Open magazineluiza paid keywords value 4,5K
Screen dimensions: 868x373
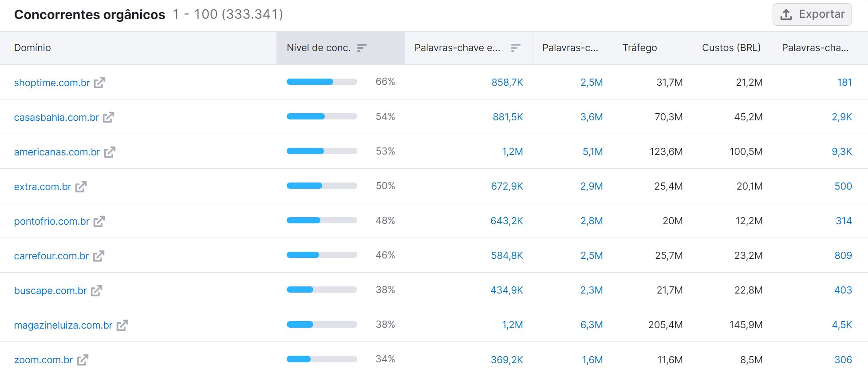tap(842, 325)
